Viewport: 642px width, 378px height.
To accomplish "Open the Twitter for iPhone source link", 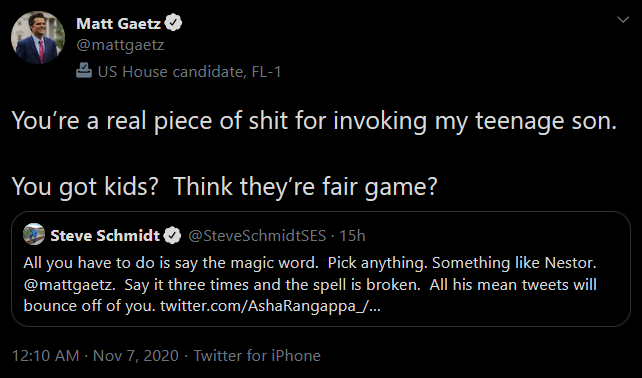I will coord(257,355).
